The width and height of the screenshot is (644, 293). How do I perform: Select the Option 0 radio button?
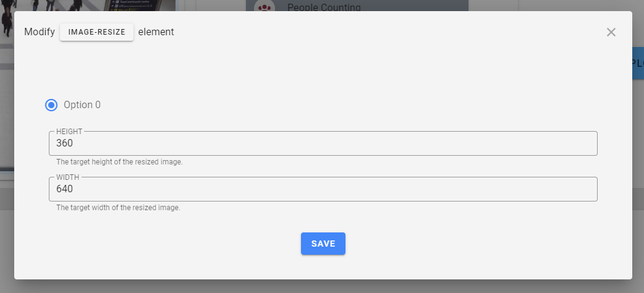pyautogui.click(x=51, y=105)
